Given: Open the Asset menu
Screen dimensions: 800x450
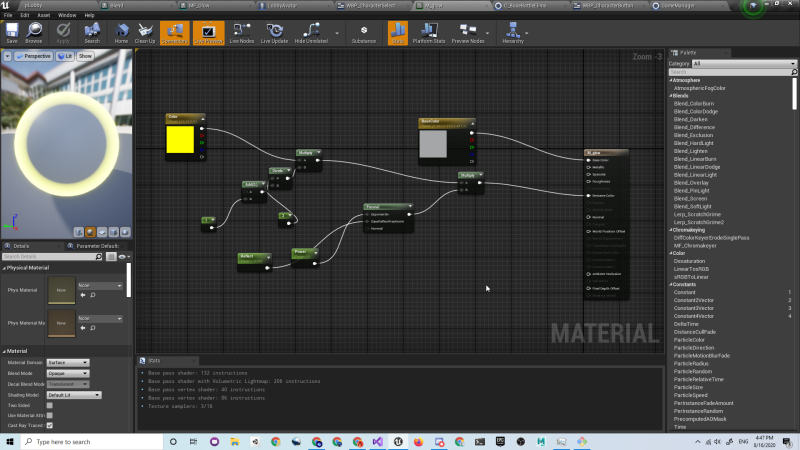Looking at the screenshot, I should coord(43,16).
